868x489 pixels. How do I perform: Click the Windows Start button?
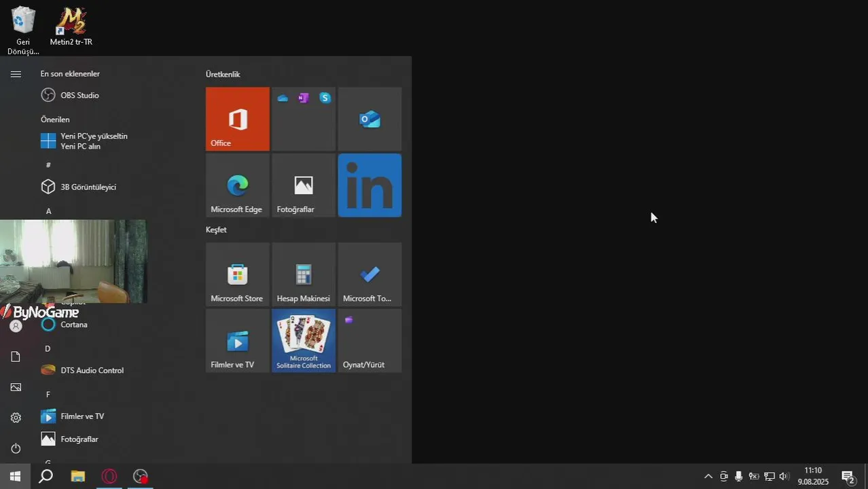click(x=15, y=476)
